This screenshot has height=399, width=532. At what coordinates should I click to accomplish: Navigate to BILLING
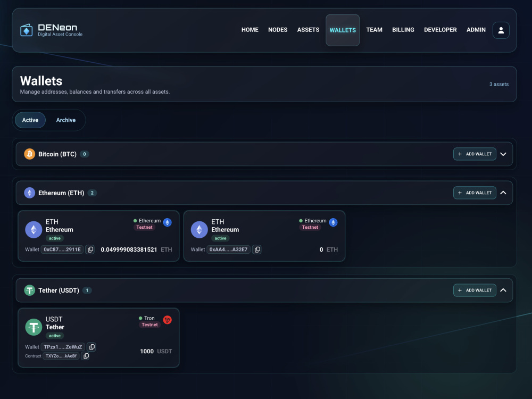click(x=403, y=30)
